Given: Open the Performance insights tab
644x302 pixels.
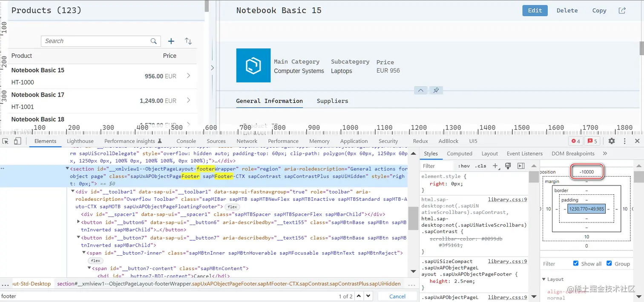Looking at the screenshot, I should click(133, 141).
